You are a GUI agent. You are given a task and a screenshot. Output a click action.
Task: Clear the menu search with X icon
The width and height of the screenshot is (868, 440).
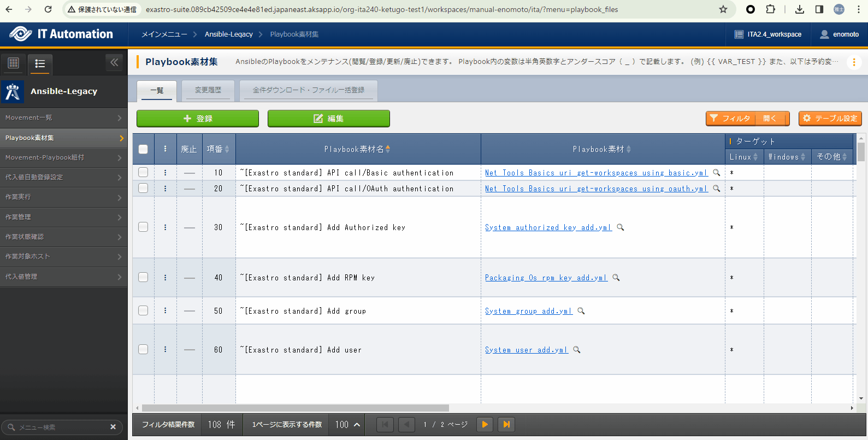113,427
